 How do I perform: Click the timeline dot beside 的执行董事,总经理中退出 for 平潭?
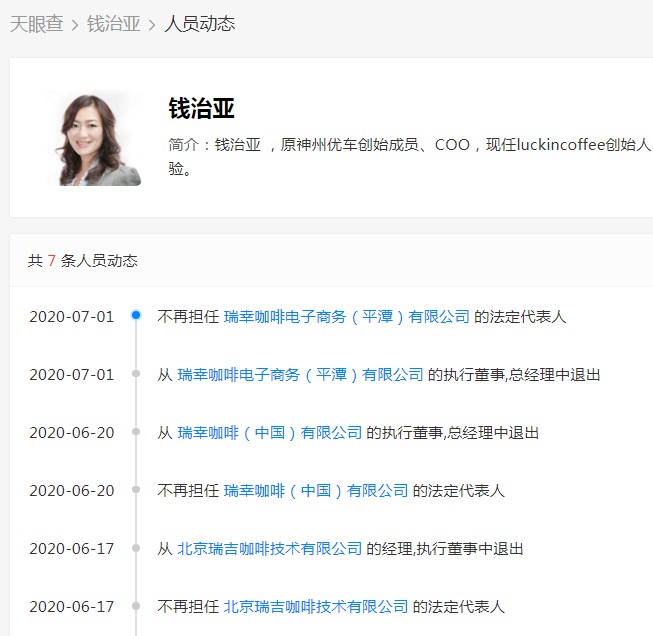(x=136, y=373)
